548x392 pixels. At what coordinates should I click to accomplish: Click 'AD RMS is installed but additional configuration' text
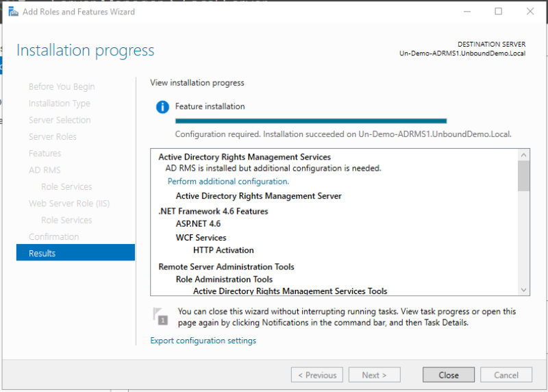tap(273, 168)
